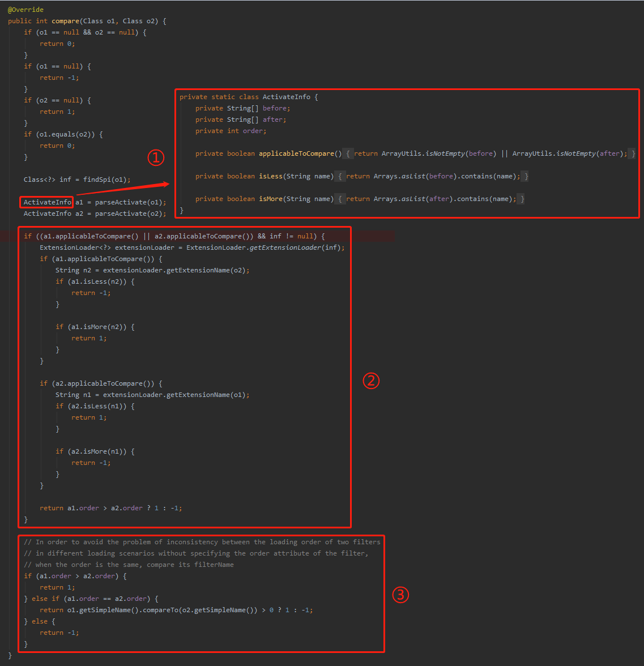
Task: Click the 'o1 == null && o2 == null' condition
Action: [87, 32]
